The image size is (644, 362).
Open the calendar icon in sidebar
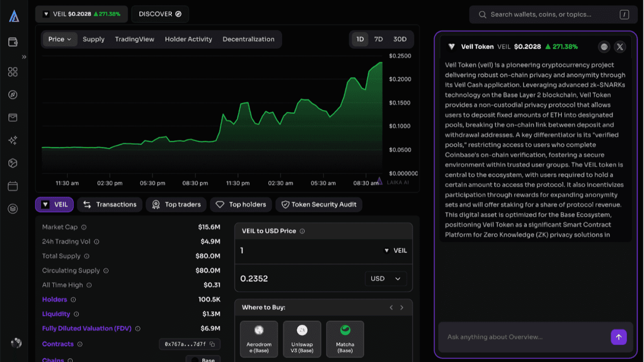[x=13, y=186]
